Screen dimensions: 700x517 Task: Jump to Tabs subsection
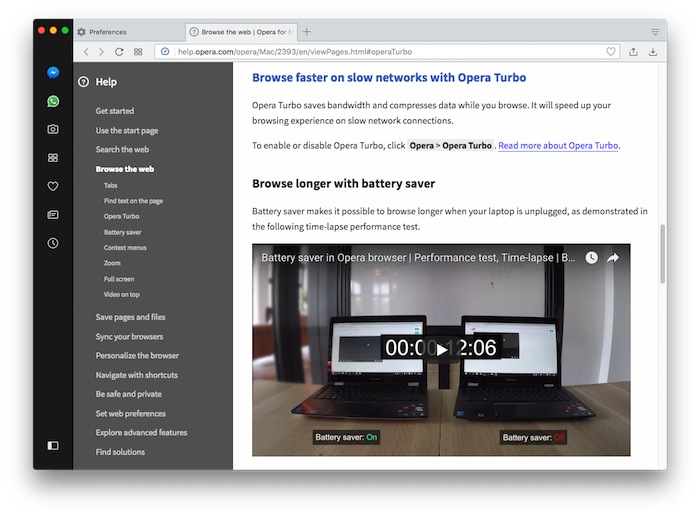[111, 185]
